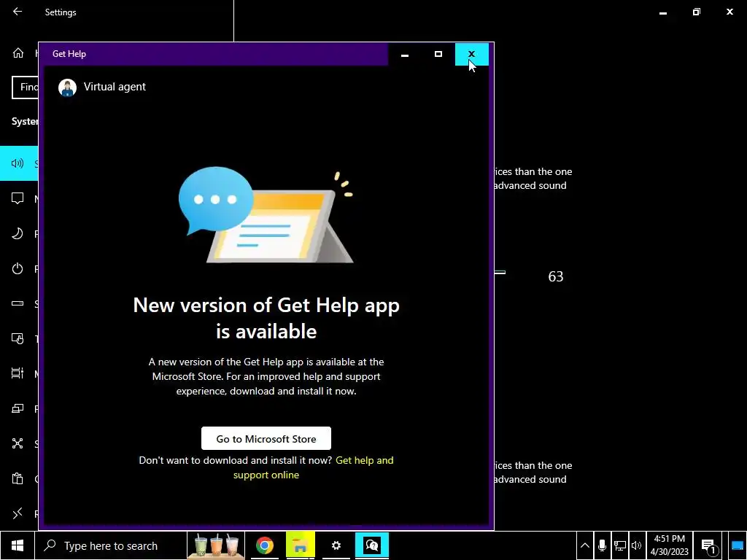Open the volume tray icon
This screenshot has width=747, height=560.
tap(636, 545)
